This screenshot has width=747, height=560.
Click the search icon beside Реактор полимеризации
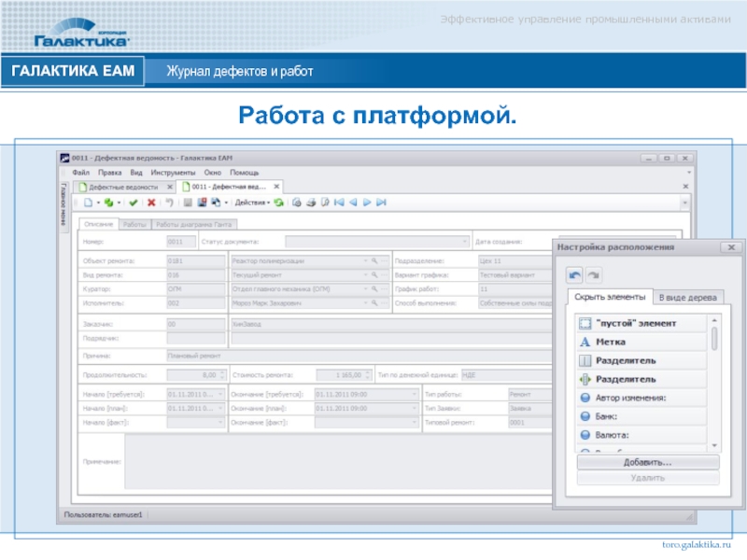(373, 261)
